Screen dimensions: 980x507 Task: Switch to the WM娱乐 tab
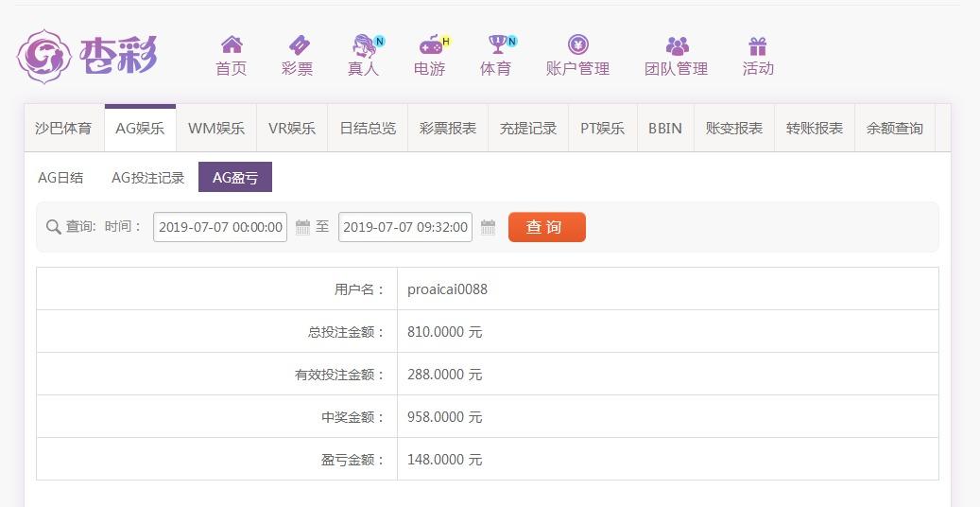216,129
